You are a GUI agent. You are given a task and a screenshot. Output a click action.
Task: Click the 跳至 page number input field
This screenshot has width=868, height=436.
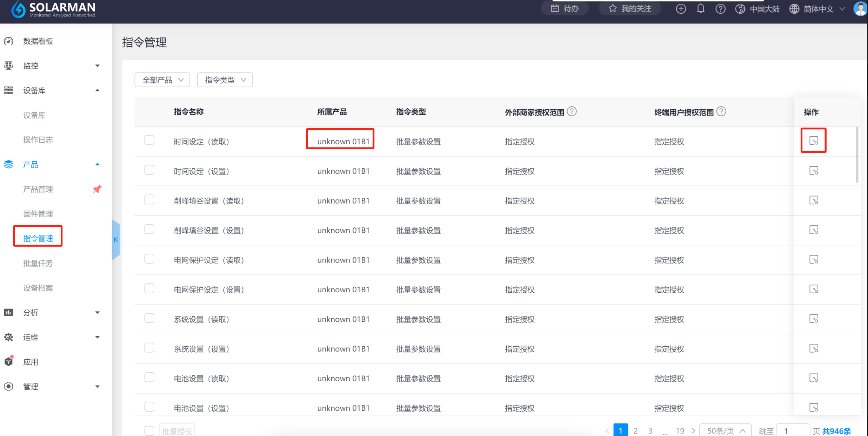coord(792,431)
